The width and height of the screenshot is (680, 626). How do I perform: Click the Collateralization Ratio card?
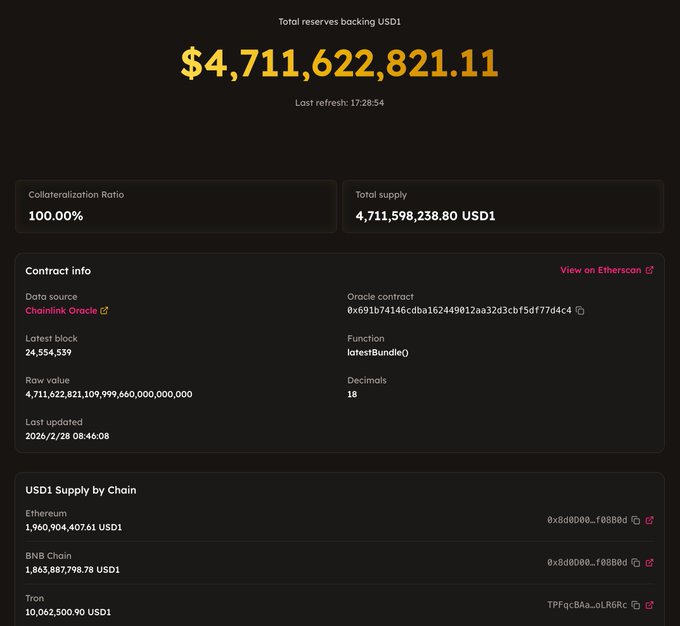click(176, 206)
